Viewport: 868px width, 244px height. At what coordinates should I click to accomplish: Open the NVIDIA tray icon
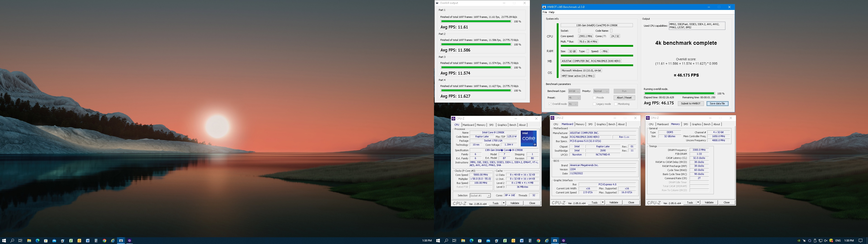[x=799, y=241]
